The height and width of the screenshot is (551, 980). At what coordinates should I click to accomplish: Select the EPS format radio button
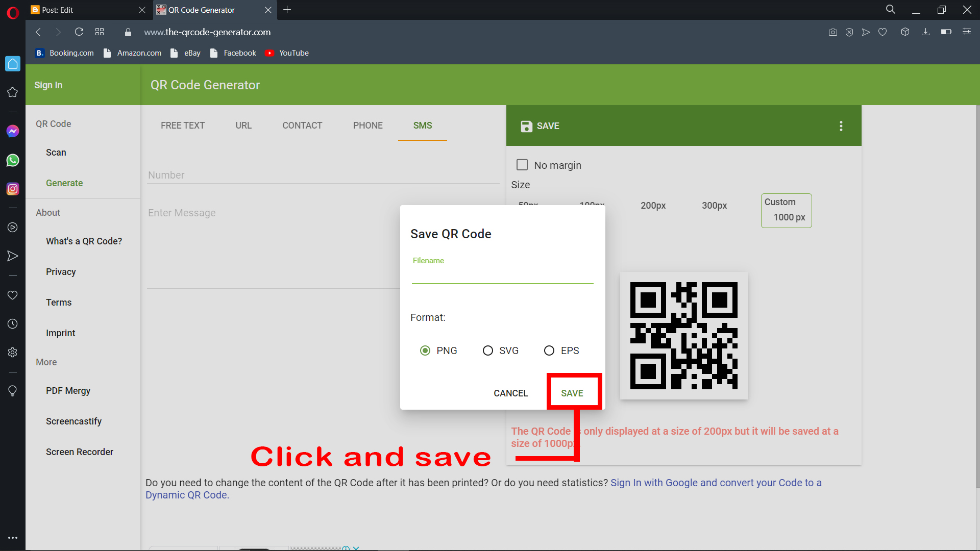point(549,350)
